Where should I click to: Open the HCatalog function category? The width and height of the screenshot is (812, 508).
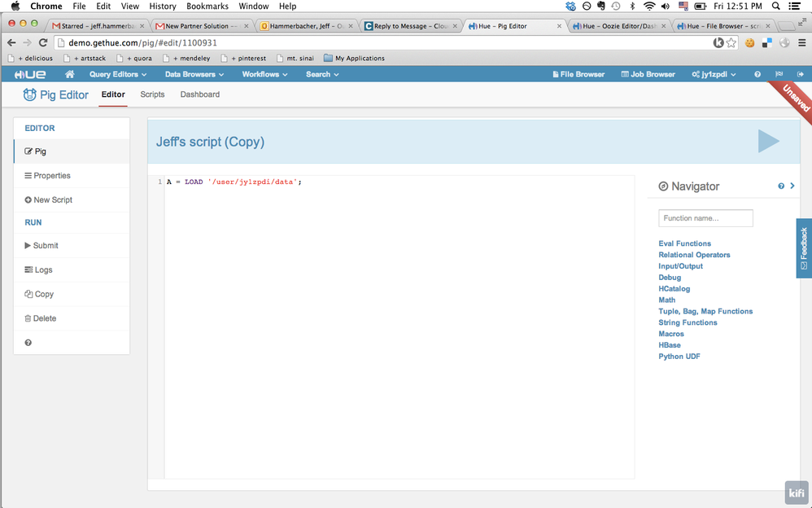674,289
